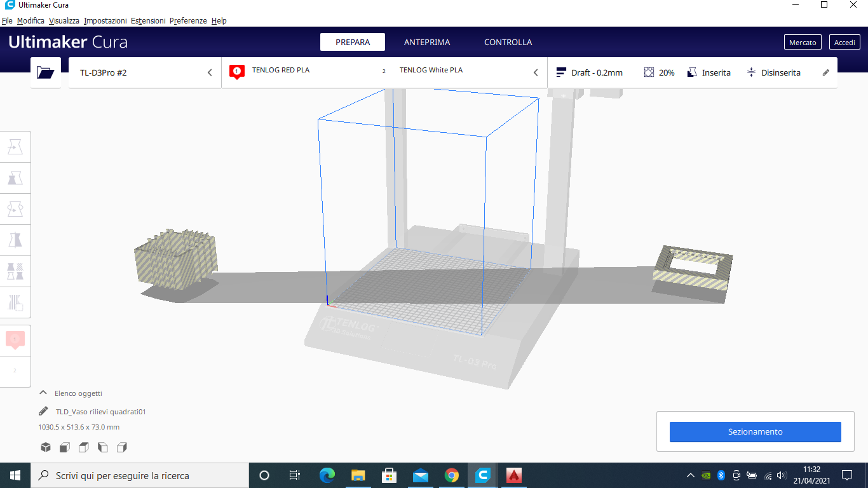
Task: Collapse the Elenco oggetti list
Action: (x=43, y=393)
